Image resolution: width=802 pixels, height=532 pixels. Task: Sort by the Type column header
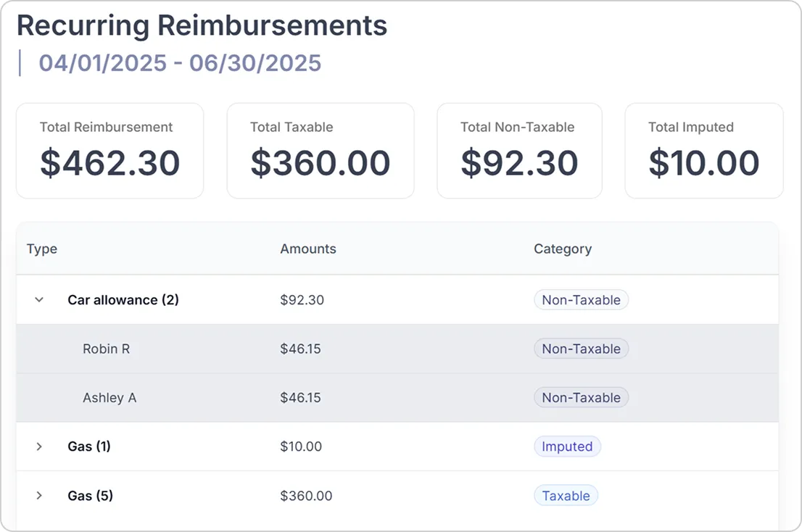tap(42, 249)
